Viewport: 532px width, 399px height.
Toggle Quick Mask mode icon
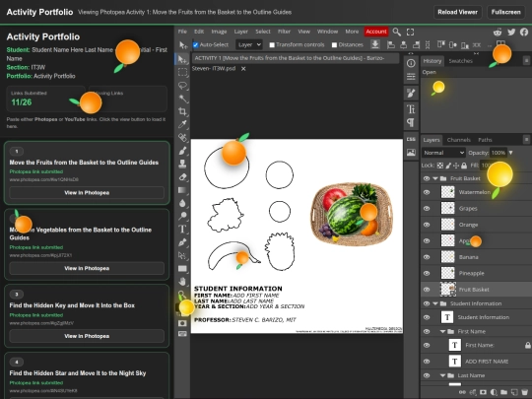click(x=182, y=323)
